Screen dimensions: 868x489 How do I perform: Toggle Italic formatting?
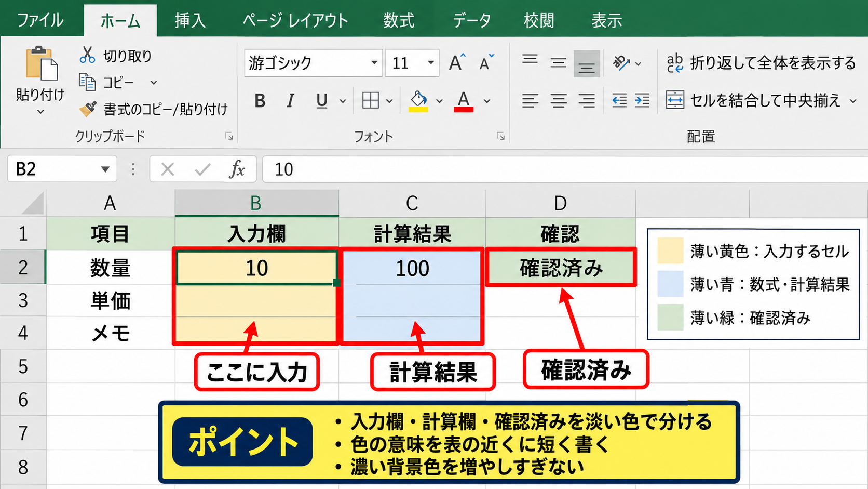[291, 101]
